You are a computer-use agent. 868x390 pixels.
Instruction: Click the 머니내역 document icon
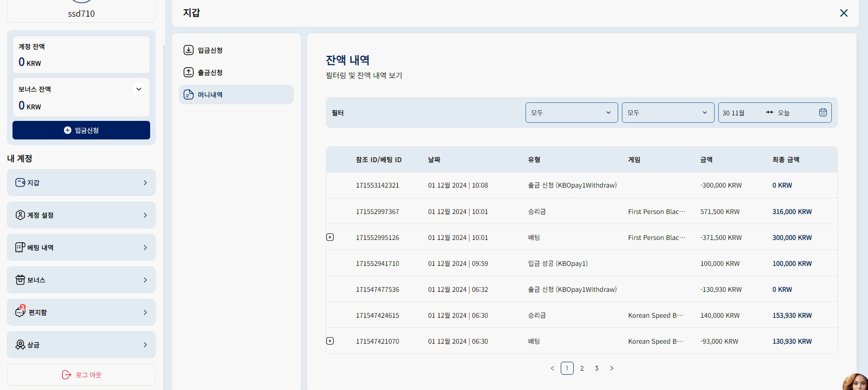(189, 94)
